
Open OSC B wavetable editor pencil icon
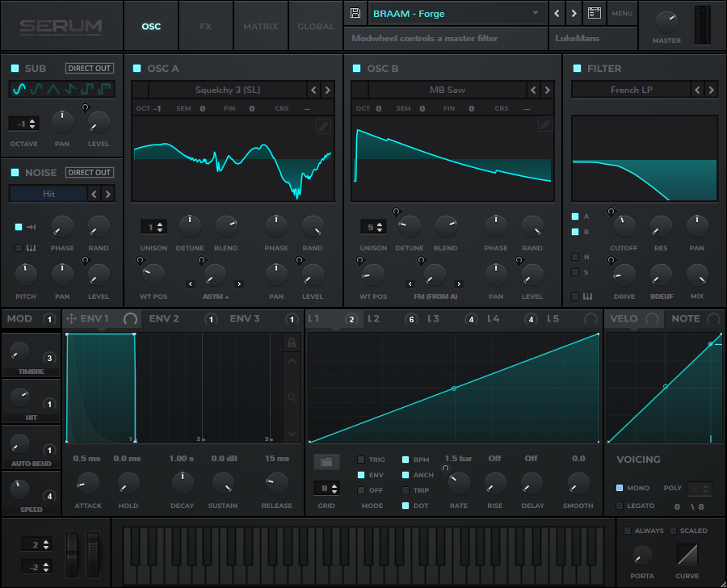[544, 124]
